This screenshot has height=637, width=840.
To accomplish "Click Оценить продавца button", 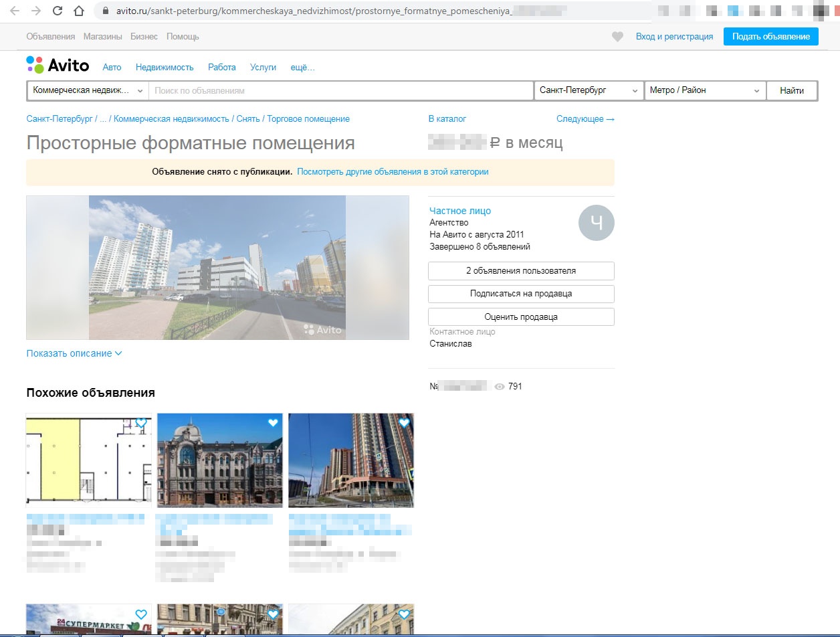I will pos(521,316).
